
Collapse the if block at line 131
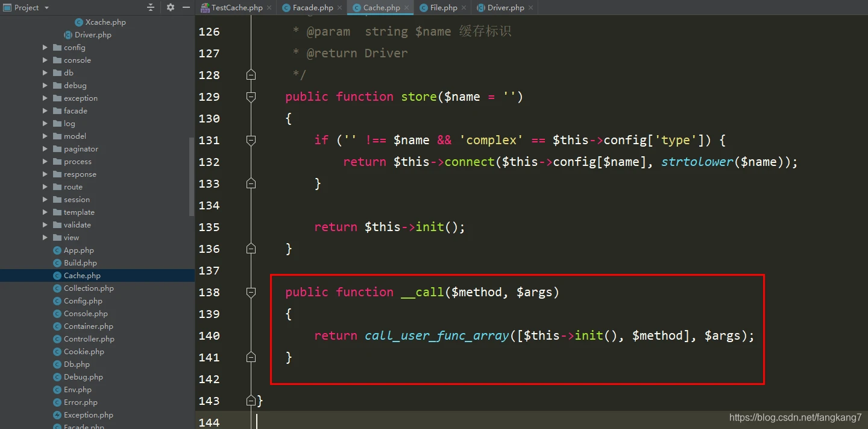[x=251, y=140]
